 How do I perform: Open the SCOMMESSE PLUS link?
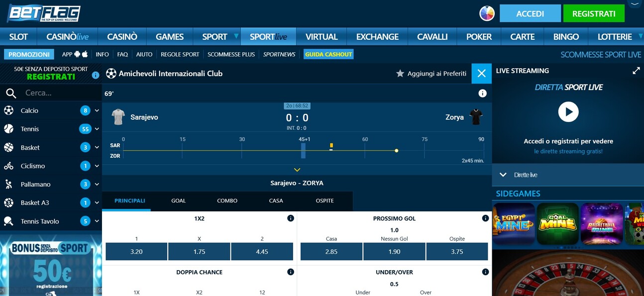pyautogui.click(x=231, y=54)
